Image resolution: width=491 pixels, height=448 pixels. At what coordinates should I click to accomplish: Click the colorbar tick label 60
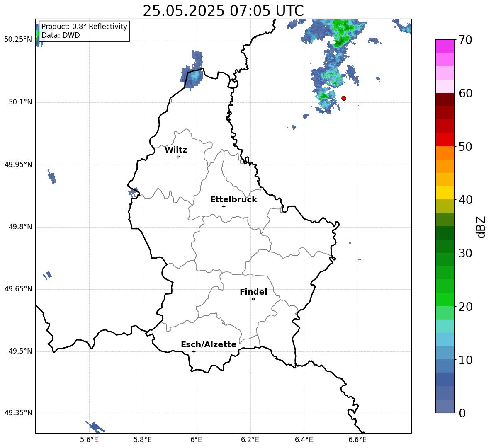coord(465,93)
